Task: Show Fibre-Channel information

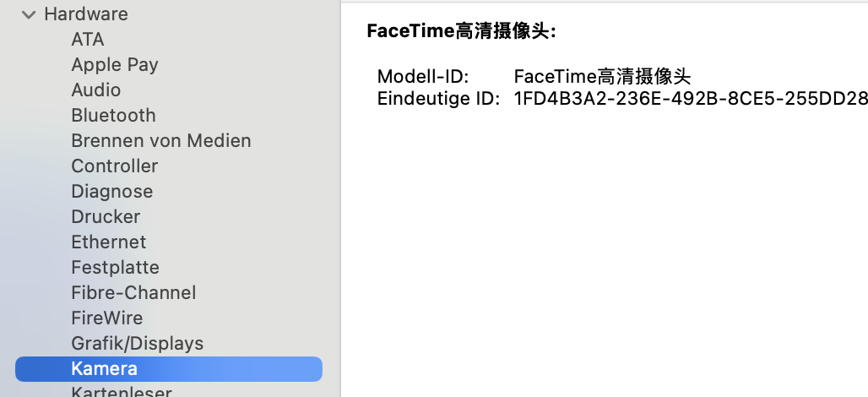Action: click(x=133, y=293)
